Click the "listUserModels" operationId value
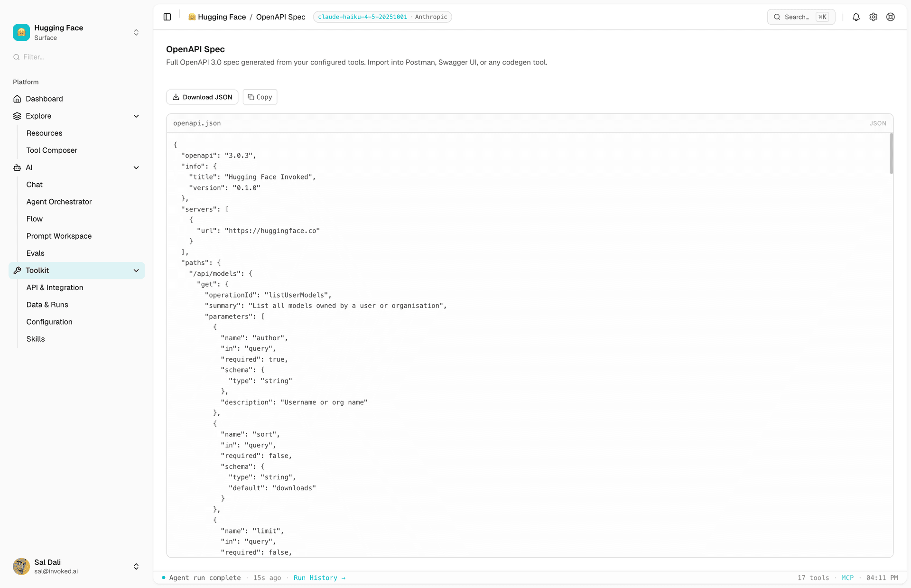This screenshot has height=588, width=911. coord(296,295)
